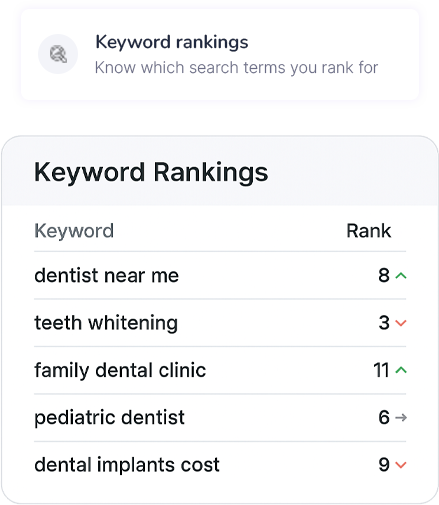Viewport: 439px width, 505px height.
Task: Click the keyword search magnifier icon
Action: 58,54
